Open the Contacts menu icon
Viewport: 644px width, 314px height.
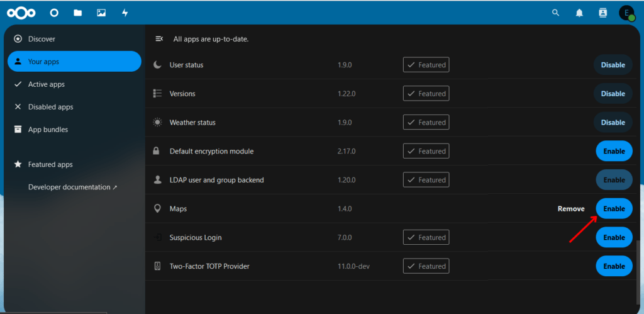click(603, 13)
